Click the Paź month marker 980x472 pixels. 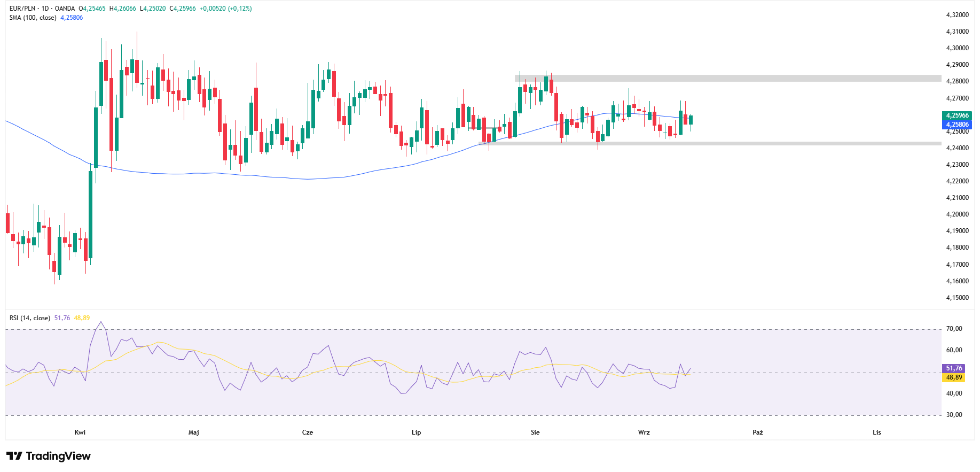click(x=758, y=432)
